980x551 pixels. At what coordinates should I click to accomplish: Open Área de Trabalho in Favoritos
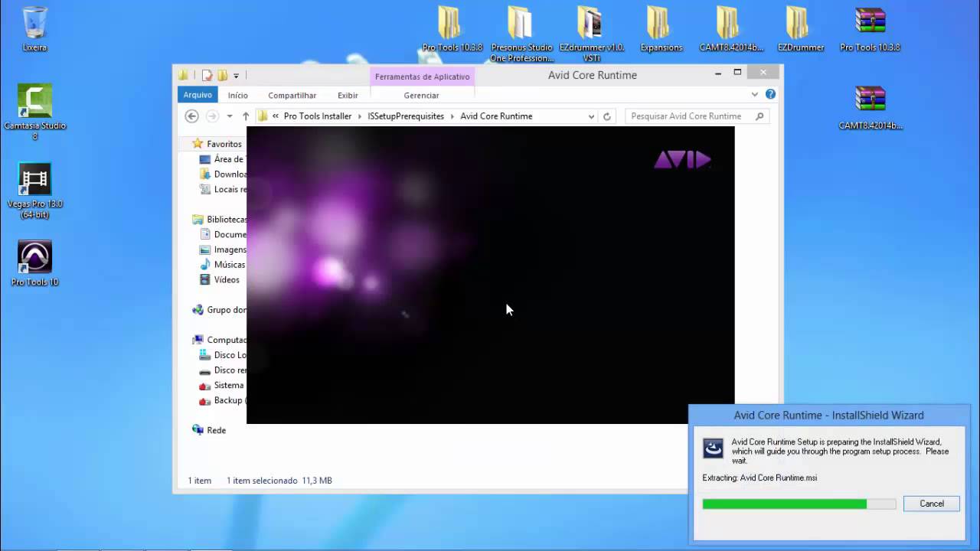coord(222,159)
